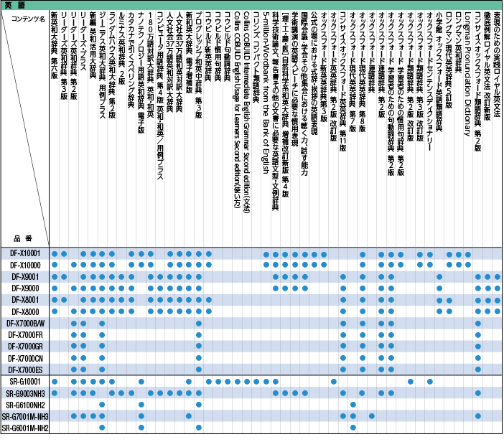Click the 英語 section header
Screen dimensions: 504x442
click(15, 5)
